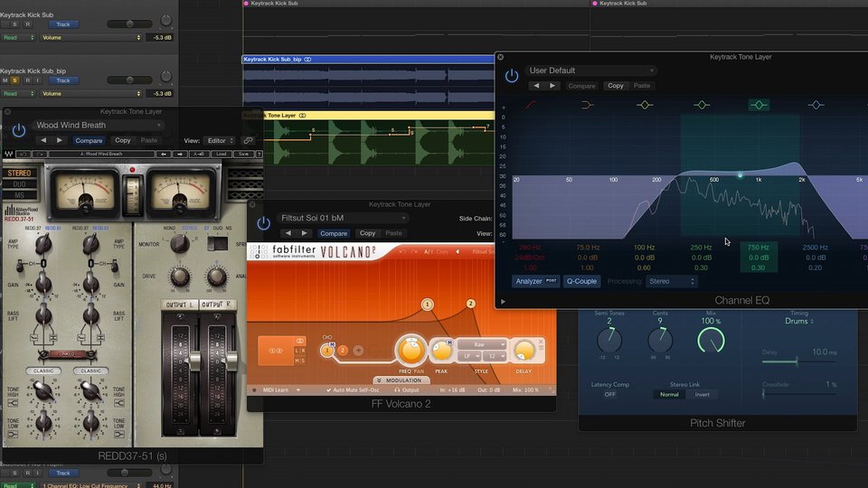Toggle the 250 Hz parametric band icon
The image size is (868, 488).
click(x=702, y=105)
